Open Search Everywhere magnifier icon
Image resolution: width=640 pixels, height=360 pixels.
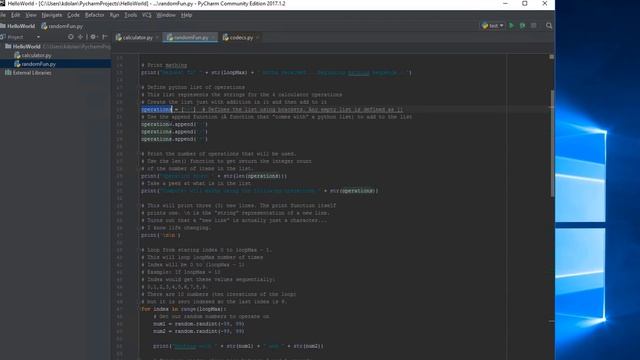(549, 25)
